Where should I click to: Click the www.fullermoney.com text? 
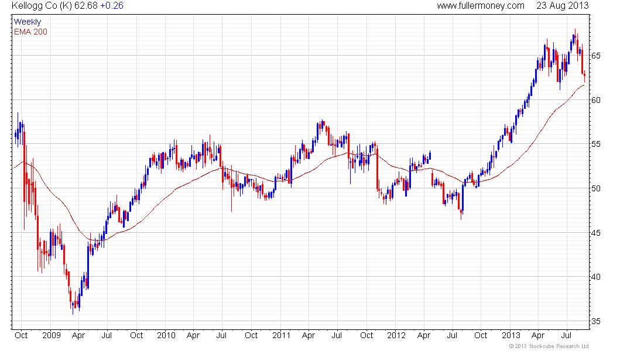[481, 6]
